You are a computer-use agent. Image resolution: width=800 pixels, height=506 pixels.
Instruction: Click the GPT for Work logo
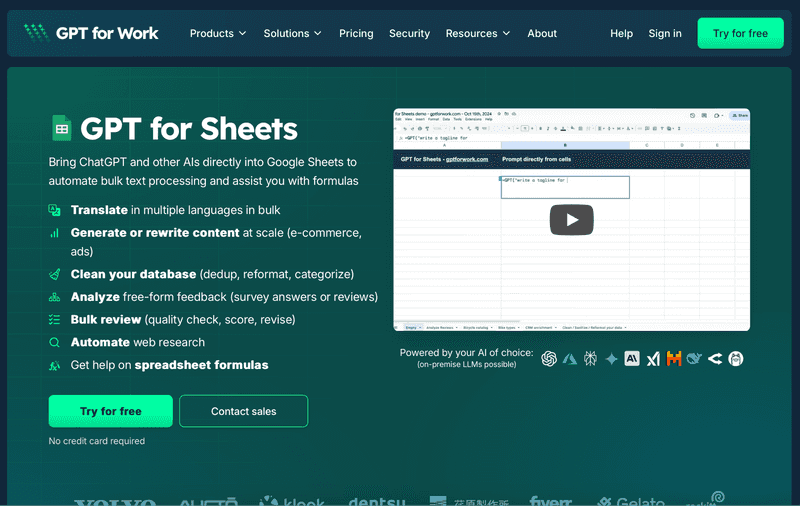click(x=91, y=33)
